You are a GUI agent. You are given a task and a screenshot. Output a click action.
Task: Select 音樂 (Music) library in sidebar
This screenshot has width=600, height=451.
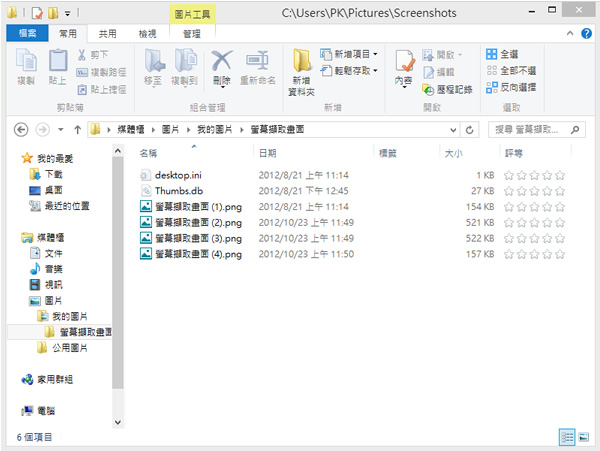click(x=46, y=269)
